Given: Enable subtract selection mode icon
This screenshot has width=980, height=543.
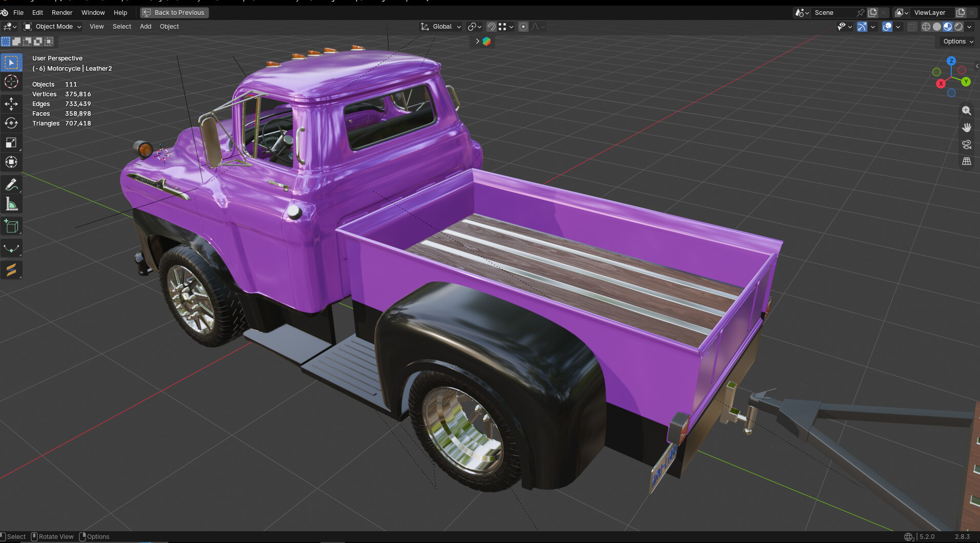Looking at the screenshot, I should 27,41.
